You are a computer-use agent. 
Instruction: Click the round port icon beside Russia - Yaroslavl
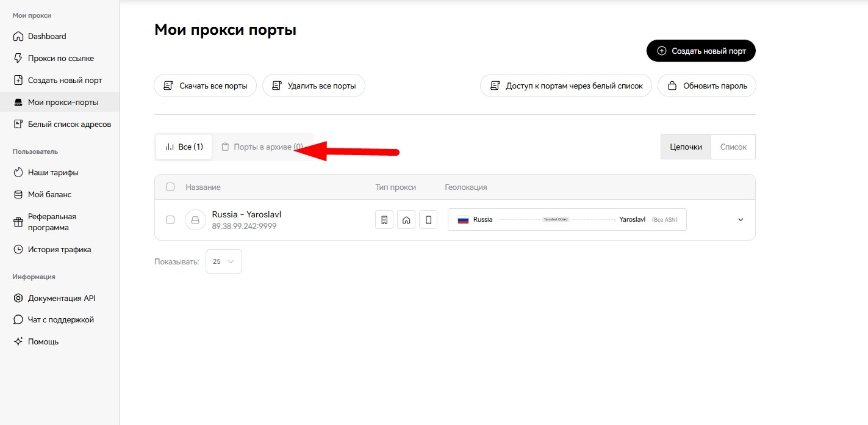195,220
